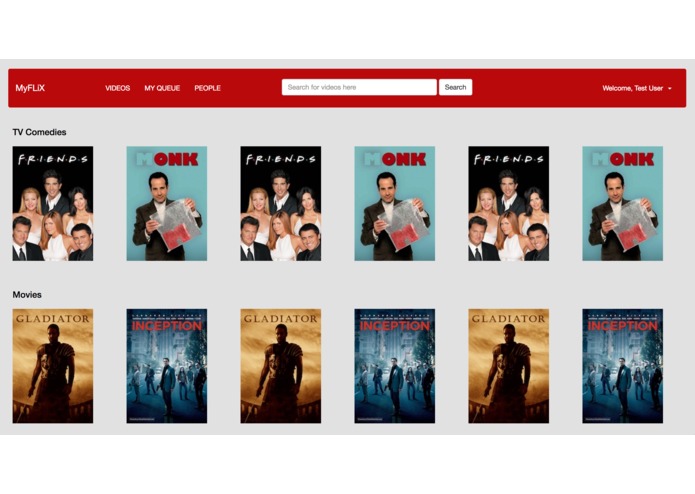Select the last Inception poster in Movies
This screenshot has width=695, height=494.
pos(622,366)
